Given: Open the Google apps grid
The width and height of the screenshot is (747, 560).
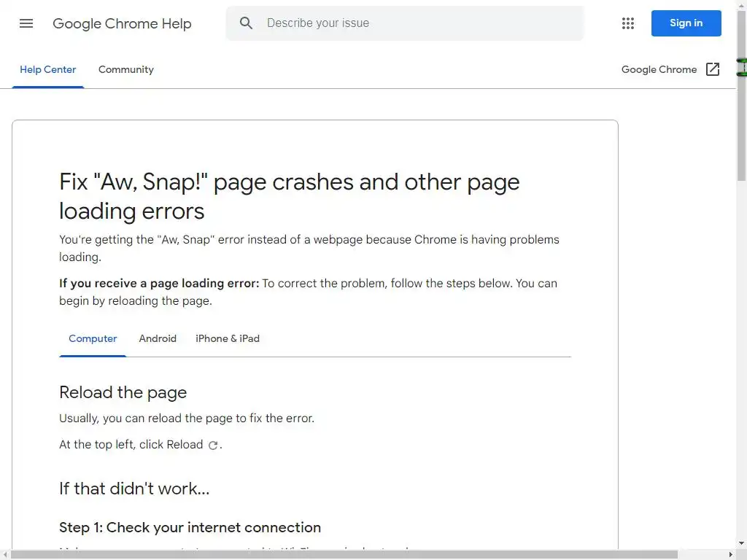Looking at the screenshot, I should [x=628, y=23].
